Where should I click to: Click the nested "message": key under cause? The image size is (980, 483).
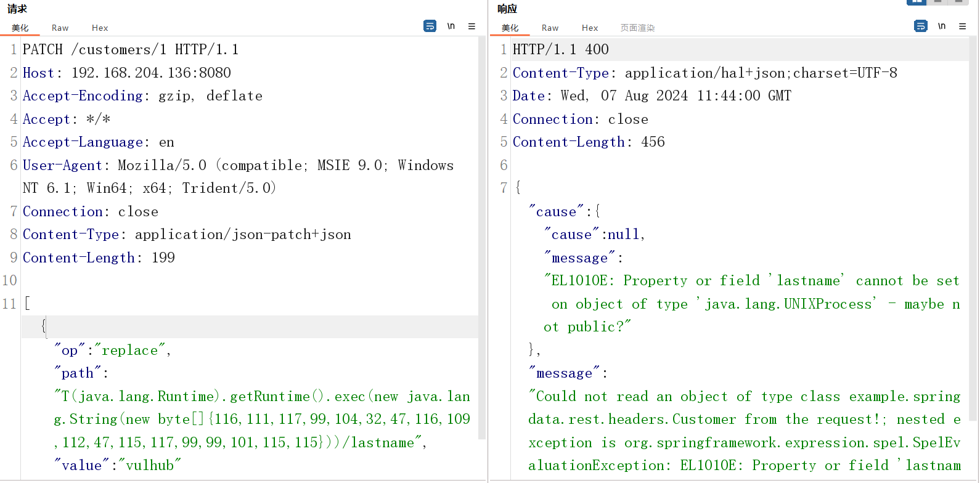pyautogui.click(x=583, y=258)
